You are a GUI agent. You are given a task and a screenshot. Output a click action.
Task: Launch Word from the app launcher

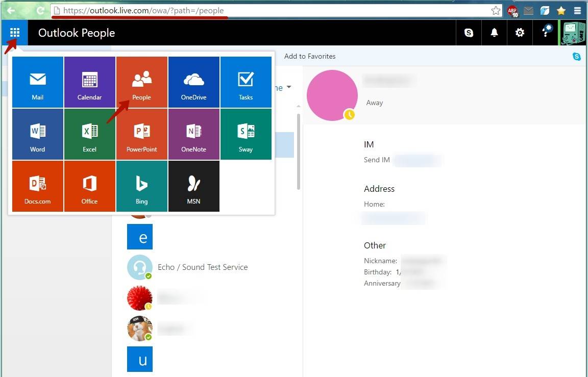coord(38,134)
